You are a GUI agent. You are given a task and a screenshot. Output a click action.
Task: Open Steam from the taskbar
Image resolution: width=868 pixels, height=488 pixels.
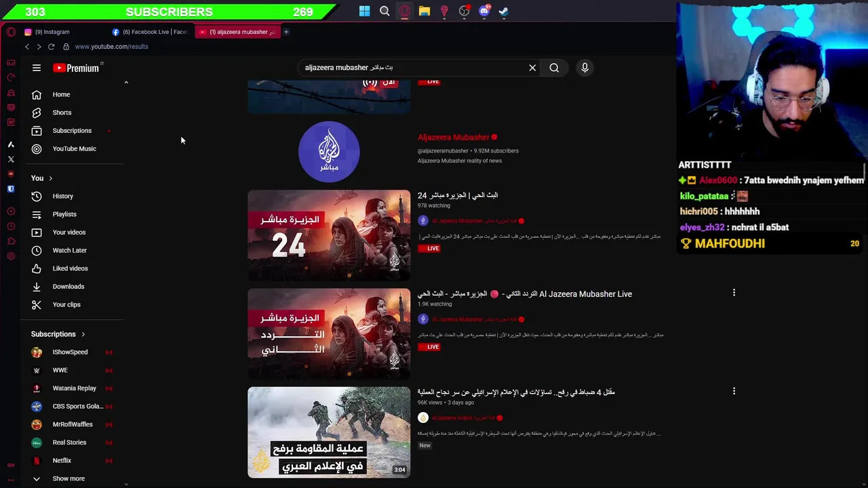(x=504, y=11)
